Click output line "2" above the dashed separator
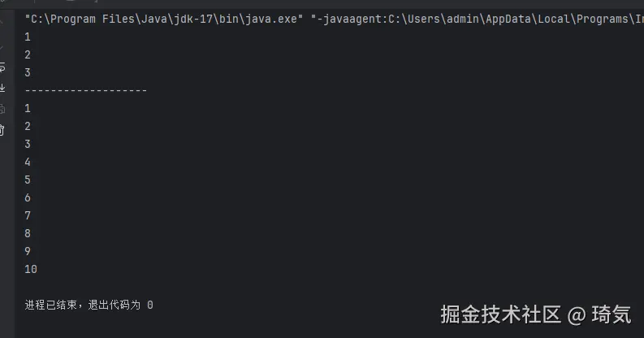This screenshot has width=644, height=338. 28,54
